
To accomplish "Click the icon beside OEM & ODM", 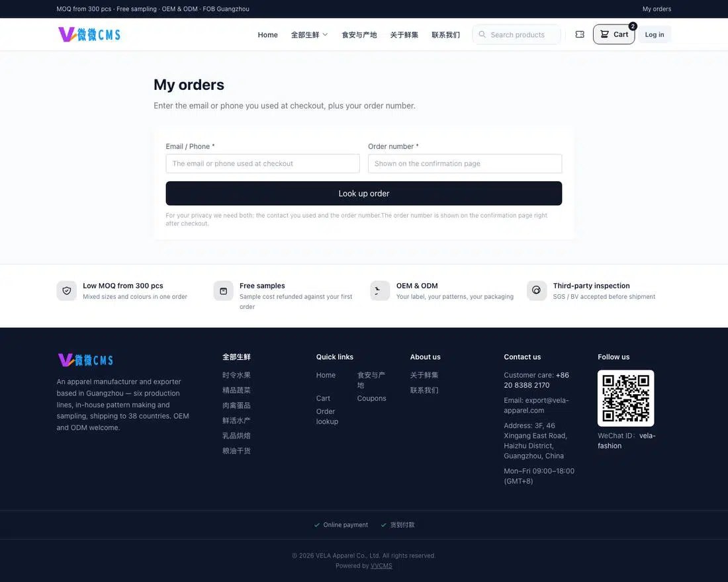I will (380, 291).
